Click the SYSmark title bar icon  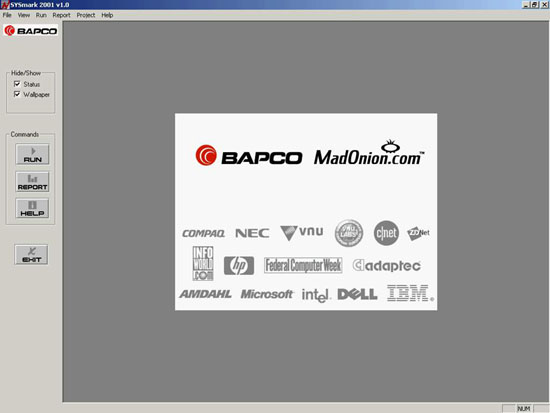[5, 5]
